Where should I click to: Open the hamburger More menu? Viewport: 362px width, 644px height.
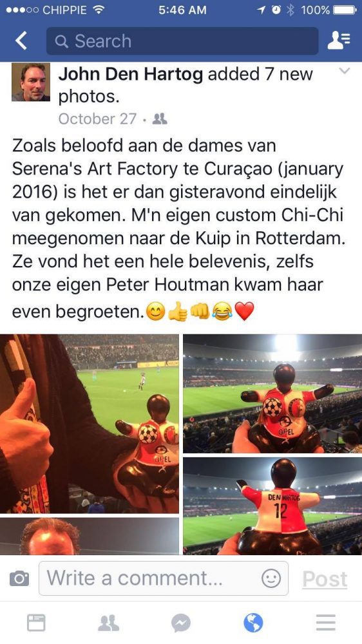click(326, 623)
